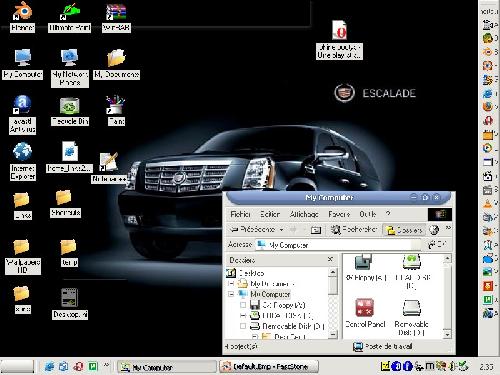
Task: Click the OK go button beside address bar
Action: coord(437,245)
